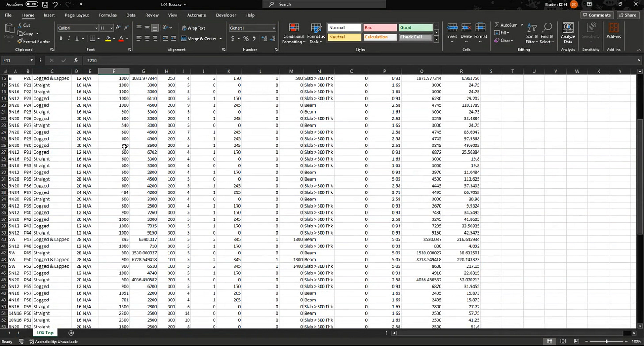This screenshot has width=644, height=346.
Task: Click the Save icon in title bar
Action: point(45,4)
